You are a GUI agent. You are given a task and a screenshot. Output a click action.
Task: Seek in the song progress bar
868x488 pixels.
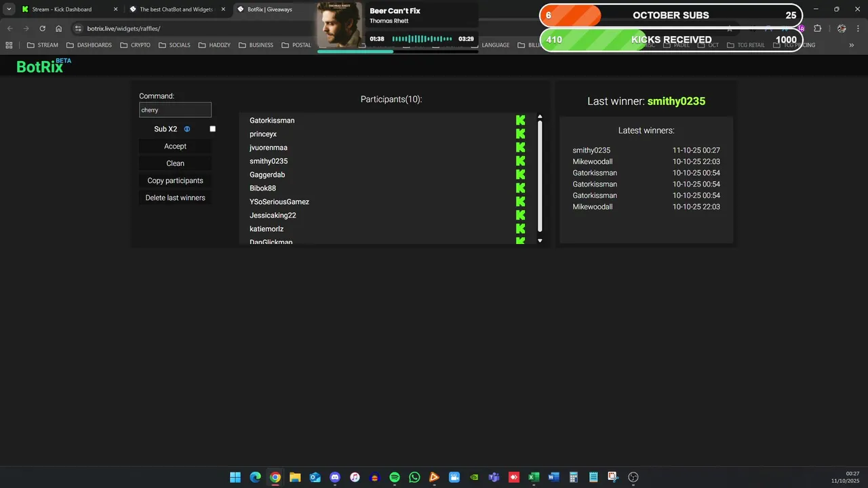tap(398, 51)
